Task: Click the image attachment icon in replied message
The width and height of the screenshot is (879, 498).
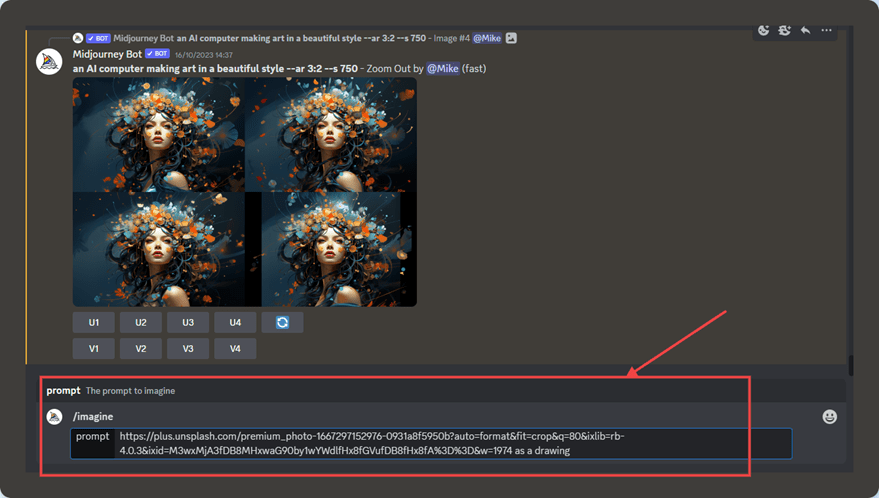Action: click(x=511, y=38)
